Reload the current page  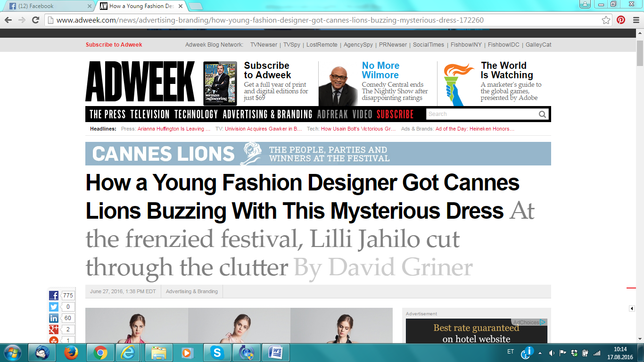(x=35, y=20)
